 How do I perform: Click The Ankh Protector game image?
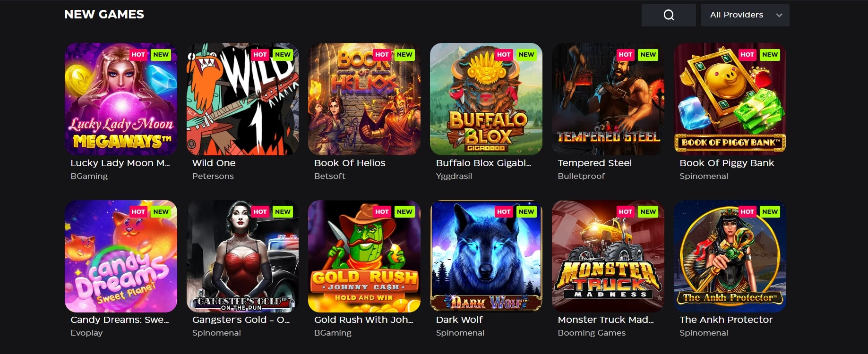730,256
